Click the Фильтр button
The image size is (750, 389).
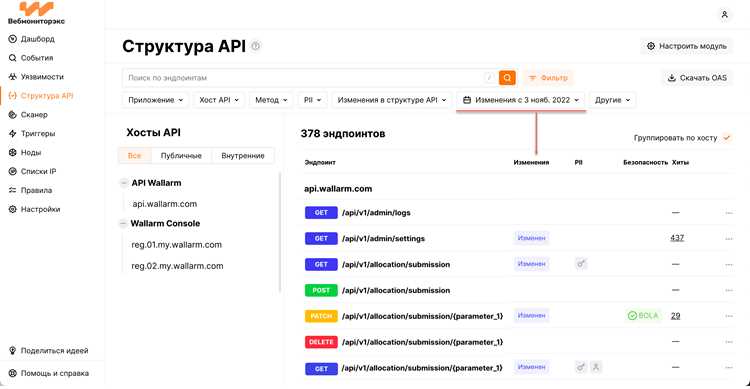tap(549, 78)
